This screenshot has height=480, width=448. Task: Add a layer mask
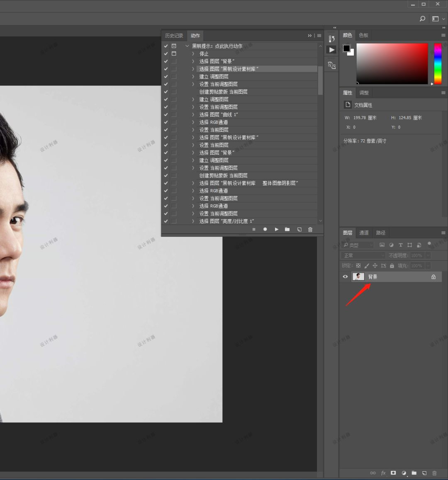(393, 473)
